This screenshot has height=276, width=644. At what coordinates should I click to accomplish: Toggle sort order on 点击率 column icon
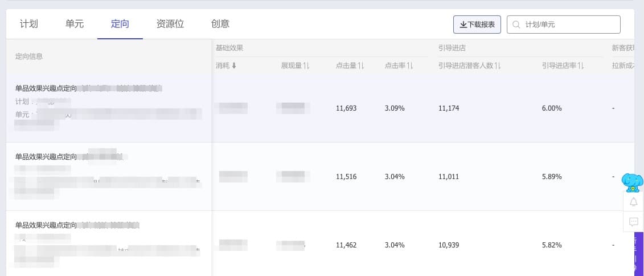click(x=410, y=66)
